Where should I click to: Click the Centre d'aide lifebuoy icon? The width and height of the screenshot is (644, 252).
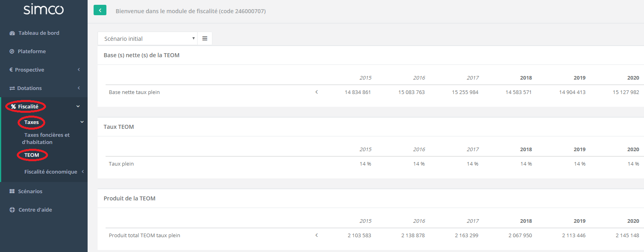pyautogui.click(x=12, y=210)
